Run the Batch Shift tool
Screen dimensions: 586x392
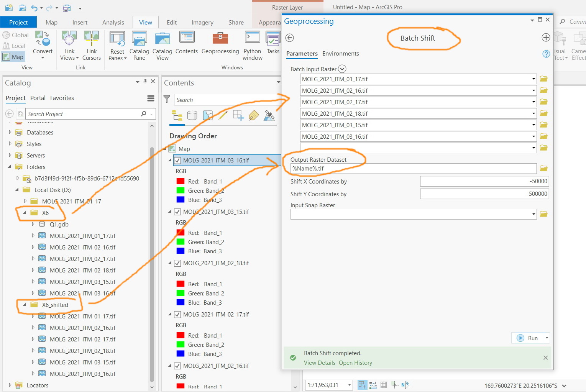coord(528,338)
